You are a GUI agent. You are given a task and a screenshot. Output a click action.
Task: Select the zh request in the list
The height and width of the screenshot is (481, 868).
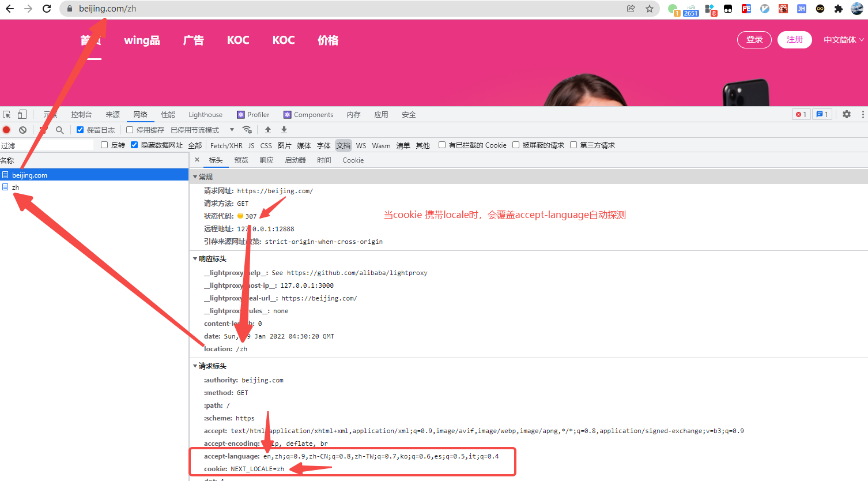(94, 187)
